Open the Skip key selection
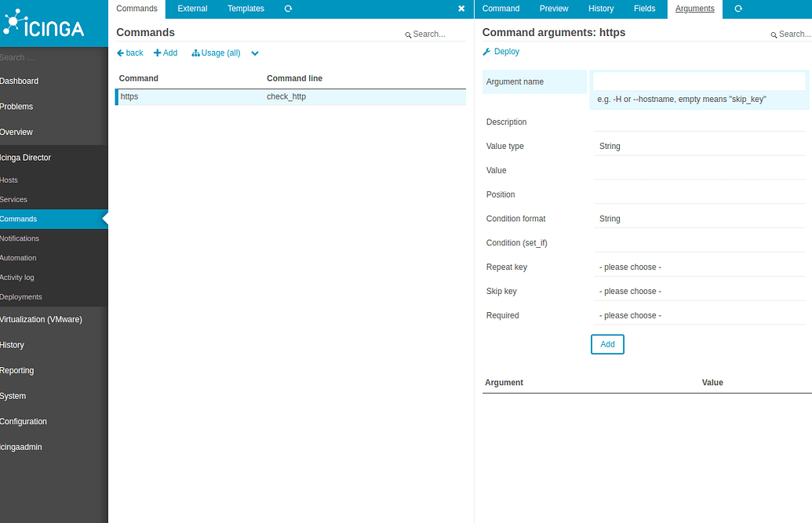Image resolution: width=812 pixels, height=523 pixels. pos(699,291)
